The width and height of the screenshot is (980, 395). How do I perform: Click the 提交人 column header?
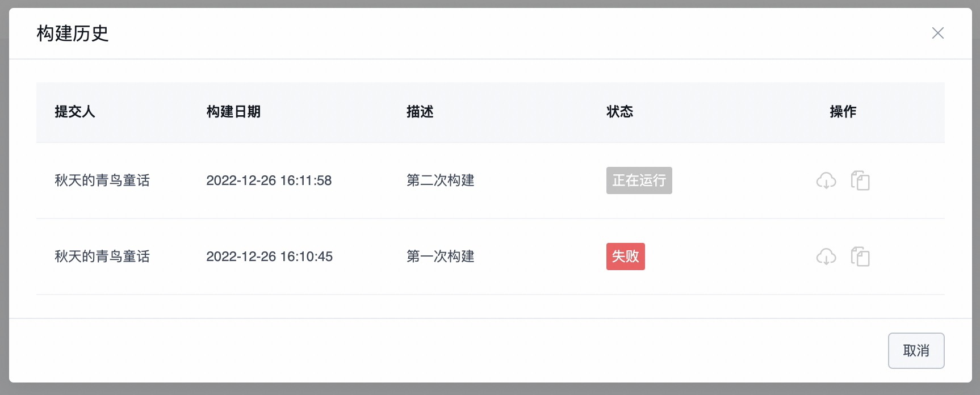point(74,112)
